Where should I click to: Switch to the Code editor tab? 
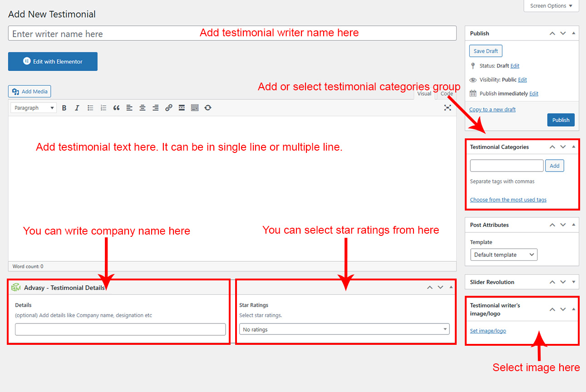(x=447, y=94)
